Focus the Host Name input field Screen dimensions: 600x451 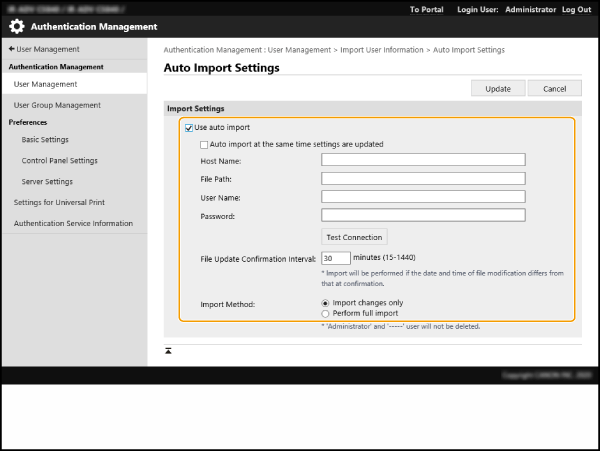[423, 159]
